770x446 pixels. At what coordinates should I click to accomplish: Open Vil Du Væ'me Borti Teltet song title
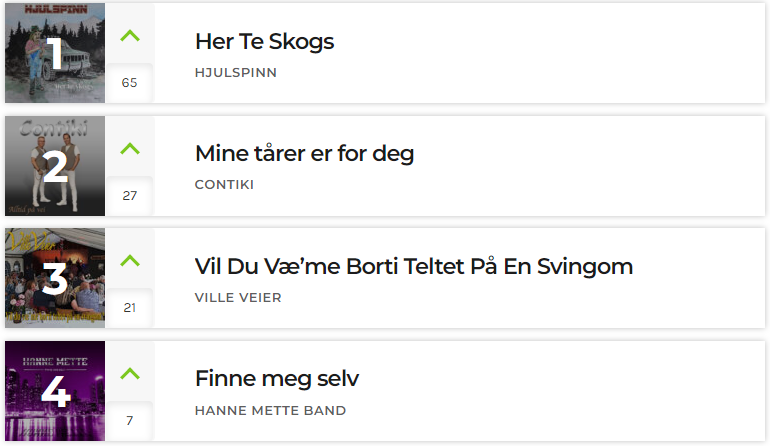click(414, 267)
